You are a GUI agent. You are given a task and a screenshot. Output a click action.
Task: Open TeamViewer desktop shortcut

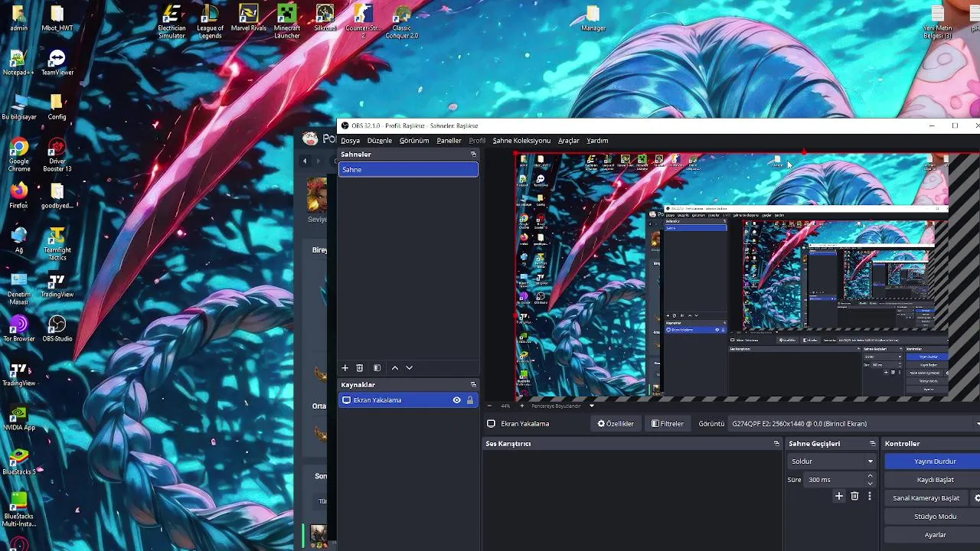[x=57, y=64]
